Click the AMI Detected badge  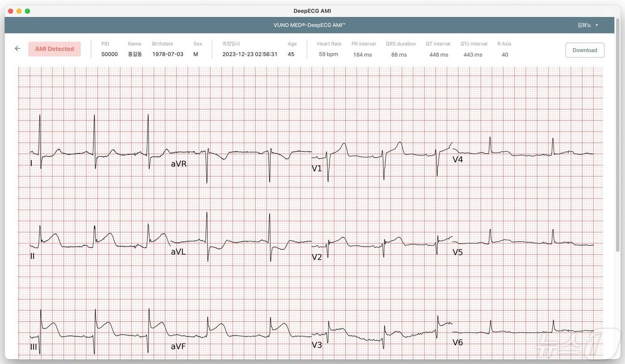[54, 49]
